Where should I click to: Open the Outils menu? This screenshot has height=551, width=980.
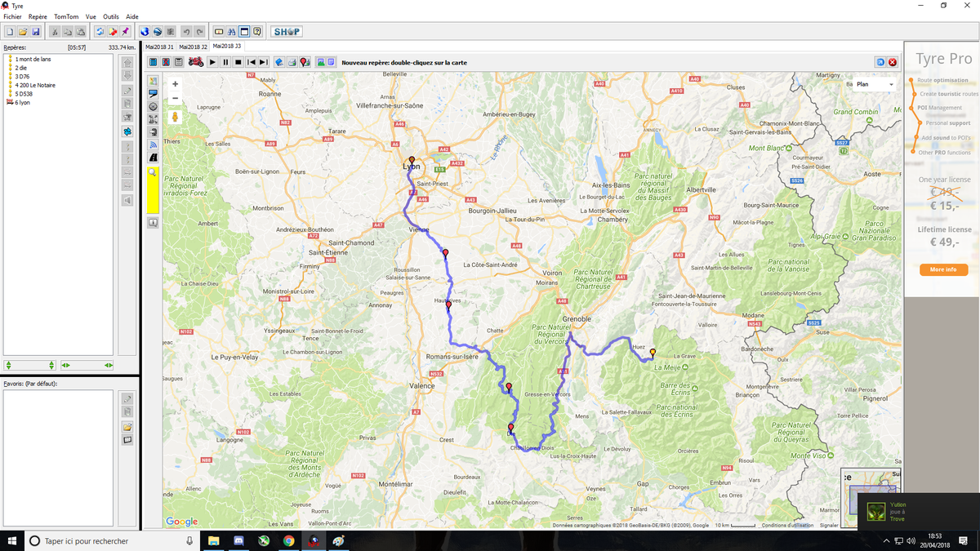110,16
